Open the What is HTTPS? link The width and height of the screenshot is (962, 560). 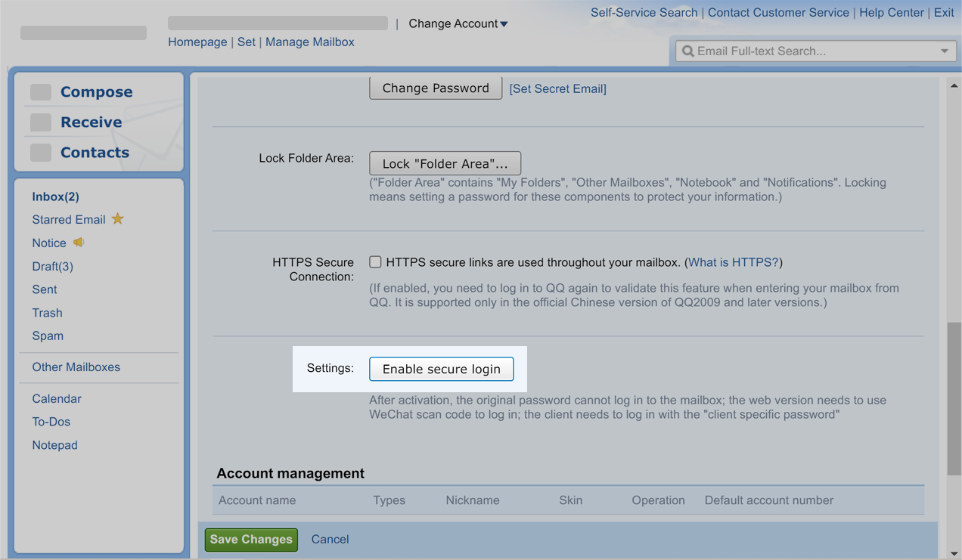point(733,262)
